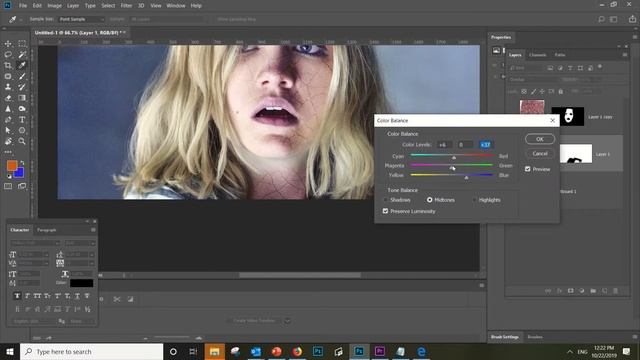Confirm Color Balance with OK
The width and height of the screenshot is (640, 360).
tap(540, 139)
